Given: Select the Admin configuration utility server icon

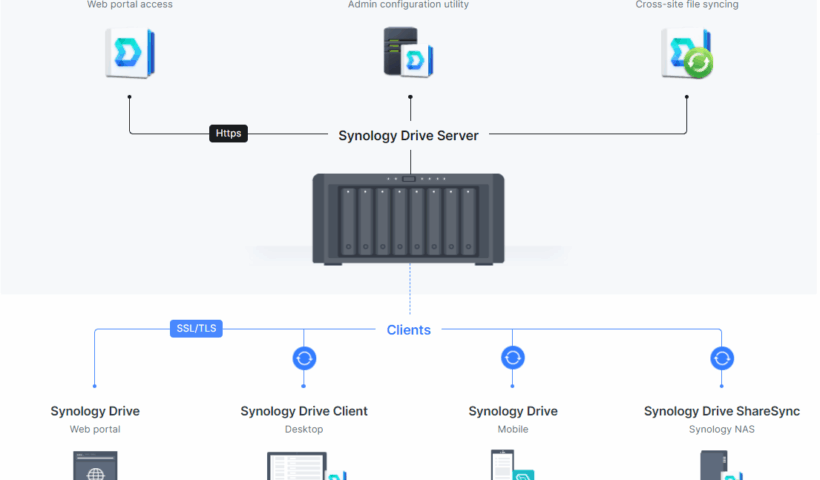Looking at the screenshot, I should pos(408,52).
